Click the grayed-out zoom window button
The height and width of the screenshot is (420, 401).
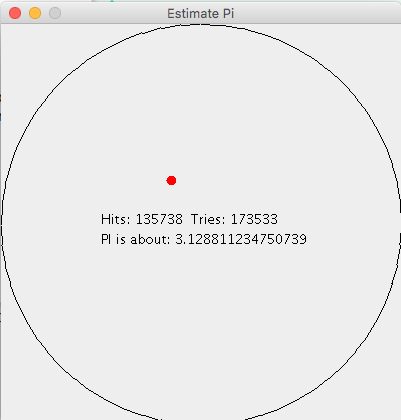[x=55, y=13]
